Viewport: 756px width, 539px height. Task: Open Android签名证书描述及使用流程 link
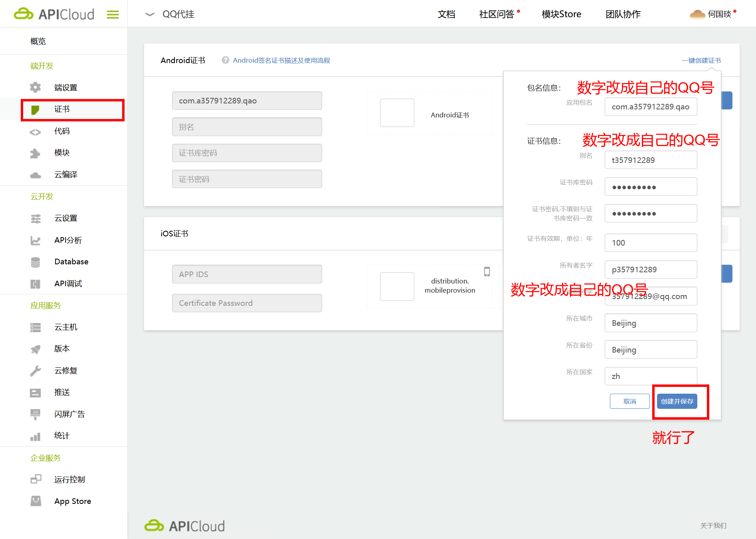click(281, 60)
